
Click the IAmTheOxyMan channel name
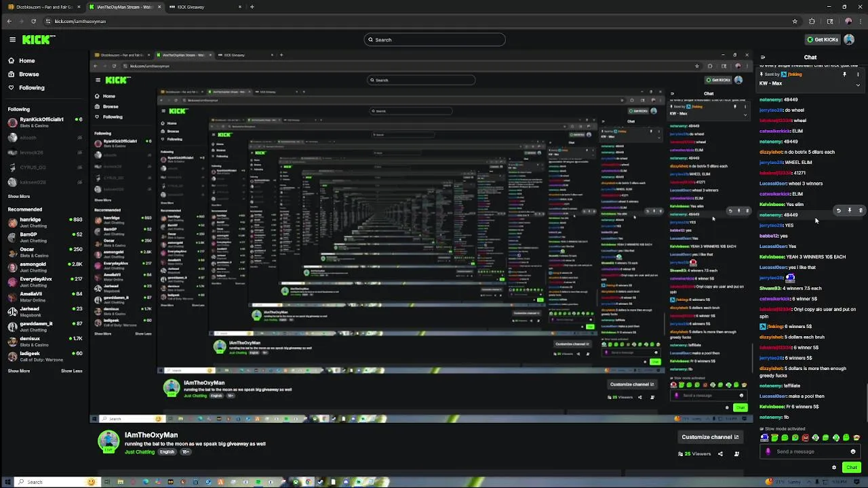[x=151, y=435]
